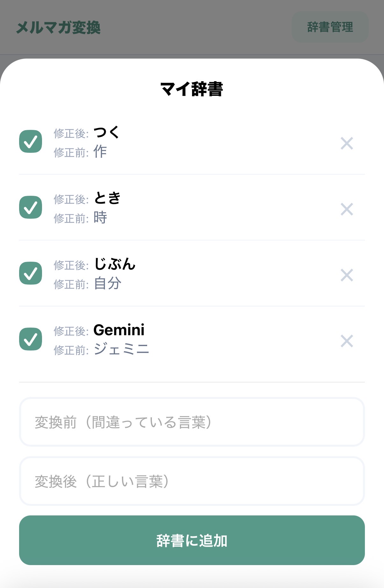This screenshot has height=588, width=384.
Task: Click the original word 自分
Action: coord(108,283)
